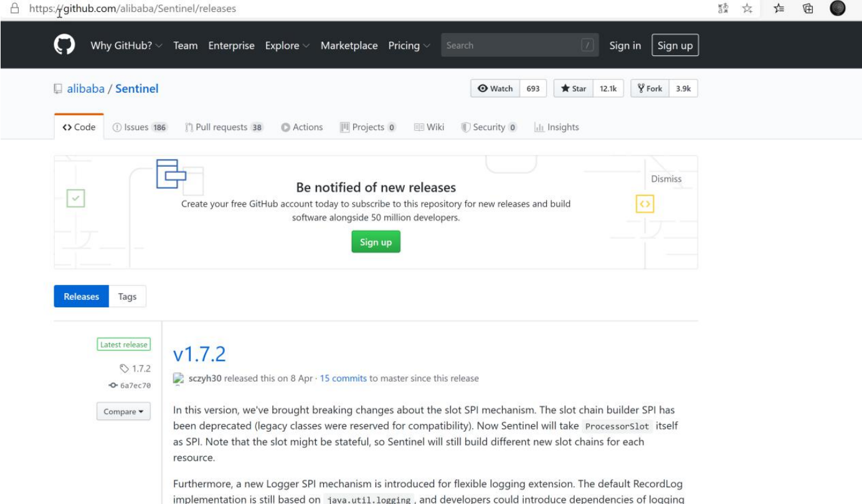Expand the Why GitHub? menu
862x504 pixels.
click(x=126, y=45)
